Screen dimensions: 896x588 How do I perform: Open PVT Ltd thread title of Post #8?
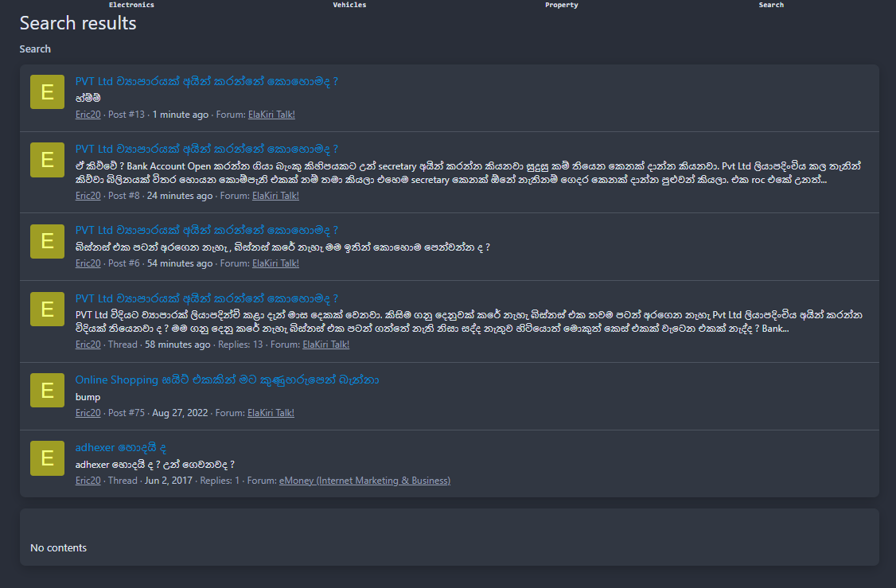tap(206, 149)
